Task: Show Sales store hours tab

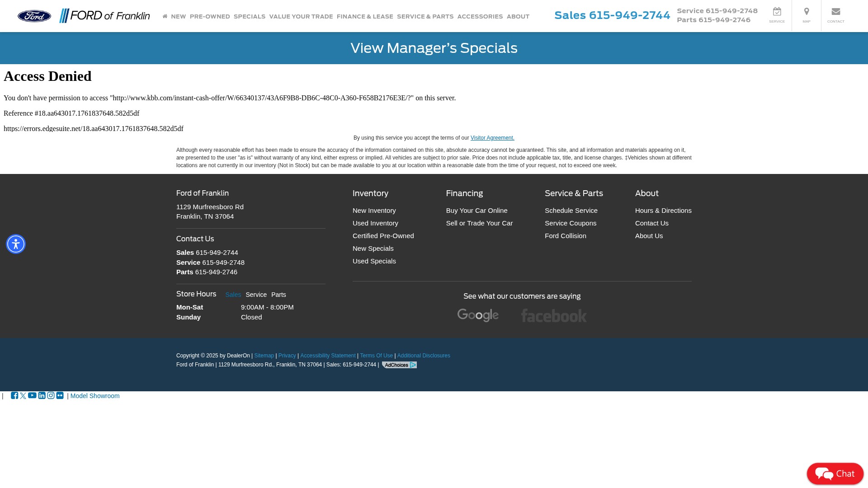Action: pyautogui.click(x=233, y=295)
